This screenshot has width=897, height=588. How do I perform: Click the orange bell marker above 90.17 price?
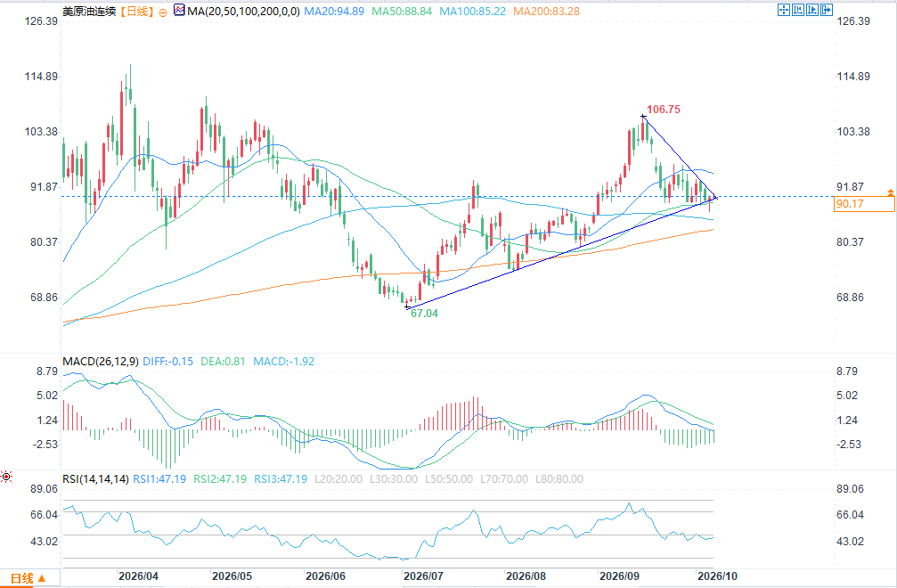coord(891,192)
